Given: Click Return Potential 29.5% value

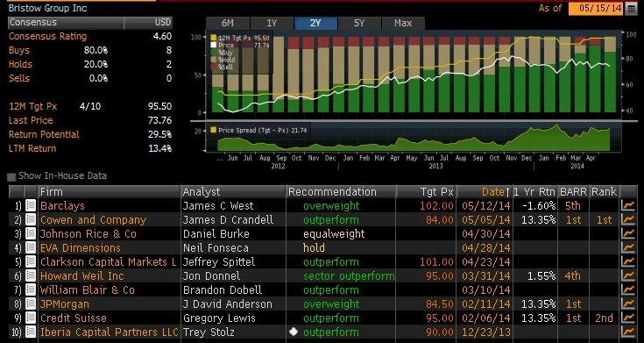Looking at the screenshot, I should [x=159, y=134].
